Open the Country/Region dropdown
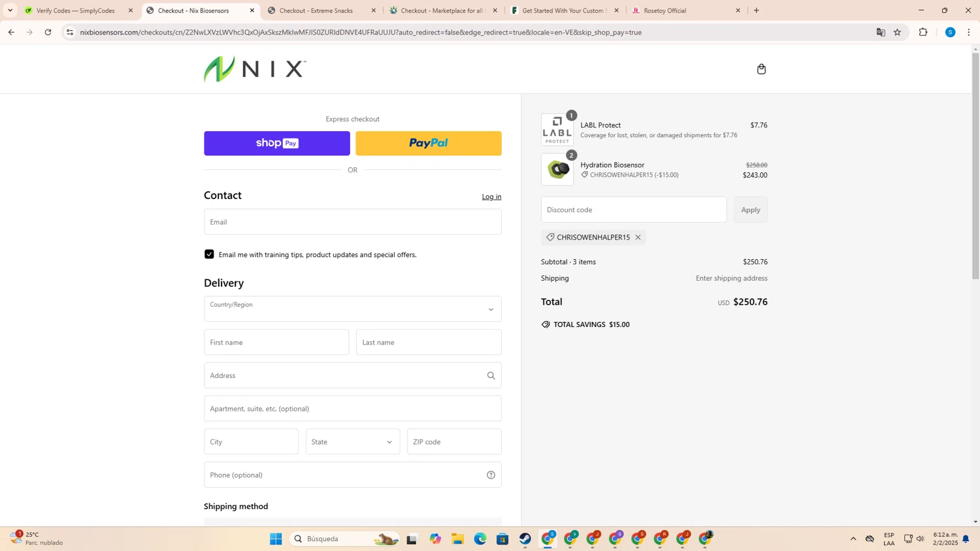980x551 pixels. 353,309
